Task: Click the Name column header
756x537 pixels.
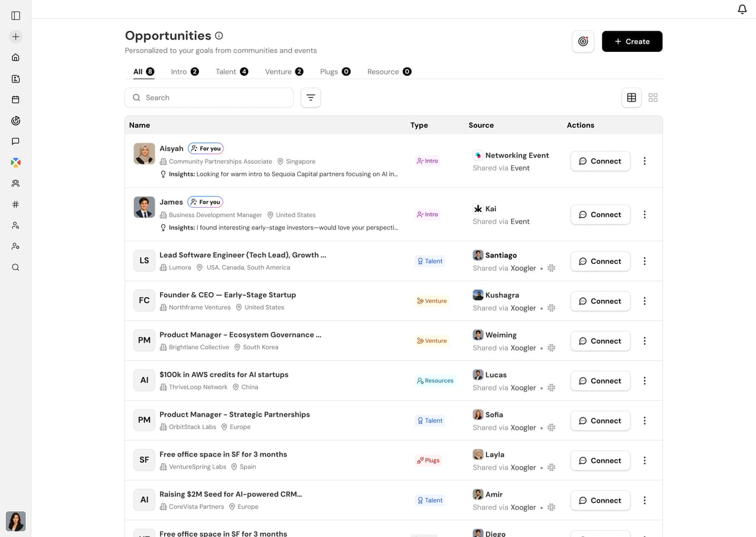Action: (x=139, y=125)
